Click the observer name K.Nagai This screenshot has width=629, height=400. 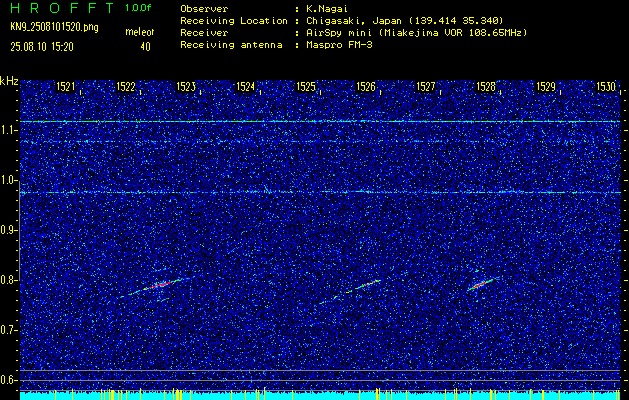point(325,8)
